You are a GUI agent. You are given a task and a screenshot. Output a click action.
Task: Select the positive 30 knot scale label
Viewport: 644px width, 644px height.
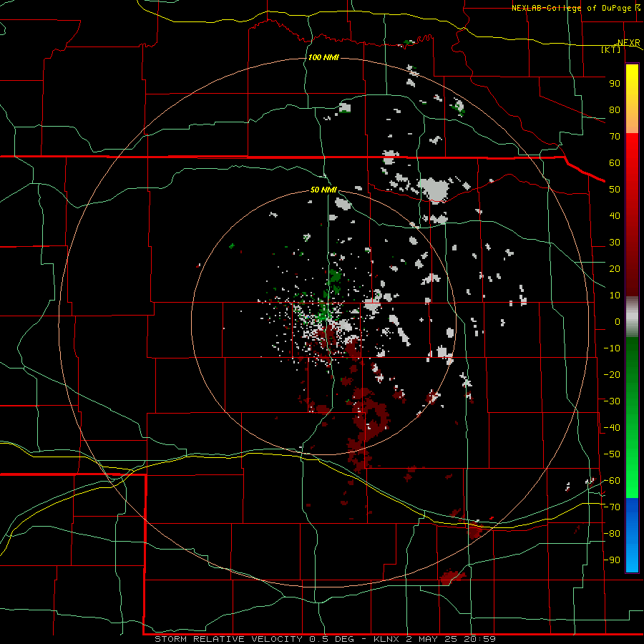[x=615, y=243]
